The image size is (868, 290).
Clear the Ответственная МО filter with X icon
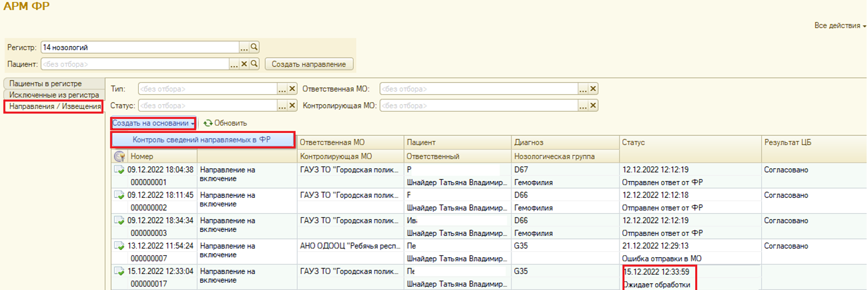pos(593,89)
